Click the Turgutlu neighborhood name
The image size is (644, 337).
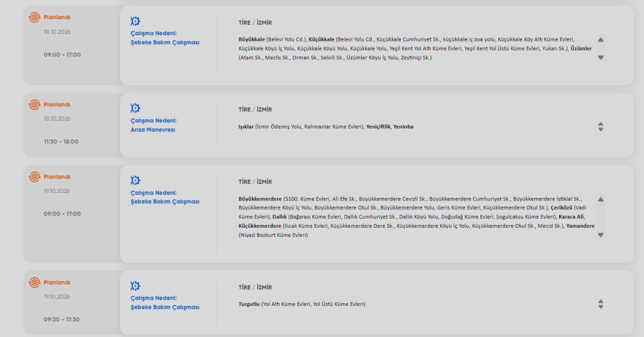click(249, 304)
